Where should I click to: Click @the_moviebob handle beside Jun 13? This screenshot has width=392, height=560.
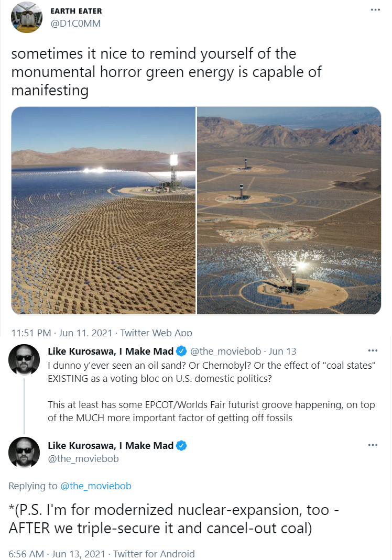(x=225, y=352)
